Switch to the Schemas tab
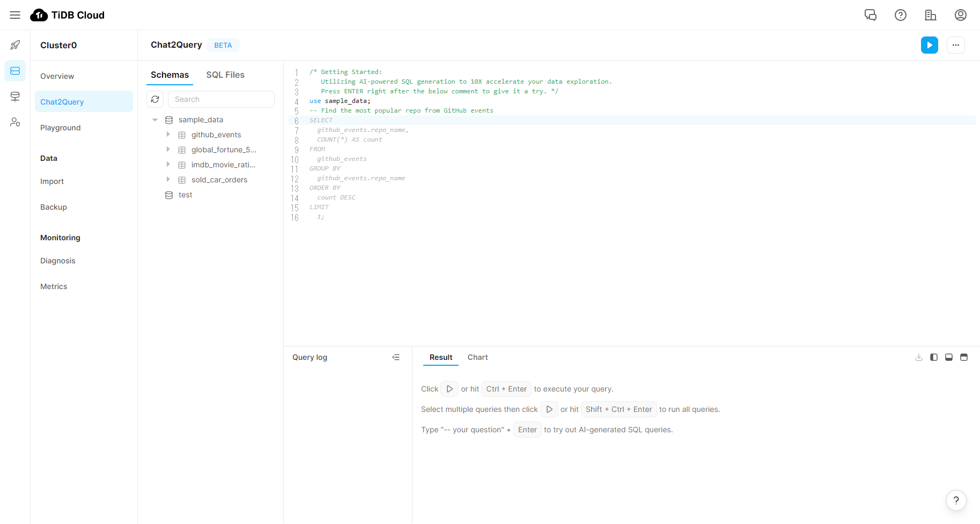 coord(170,75)
